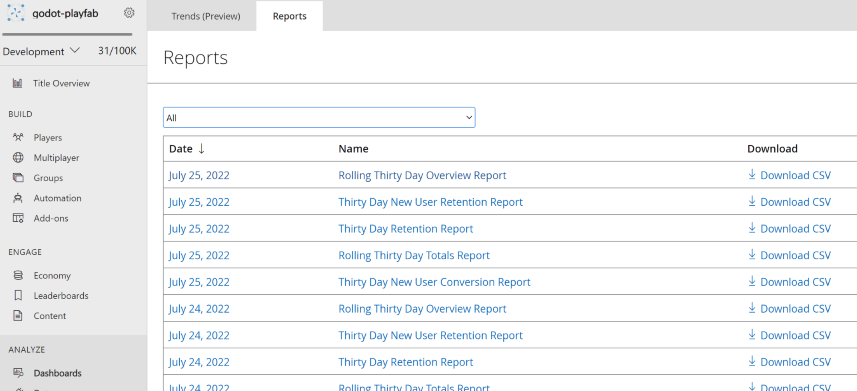Image resolution: width=857 pixels, height=391 pixels.
Task: Select the Reports tab
Action: [x=290, y=16]
